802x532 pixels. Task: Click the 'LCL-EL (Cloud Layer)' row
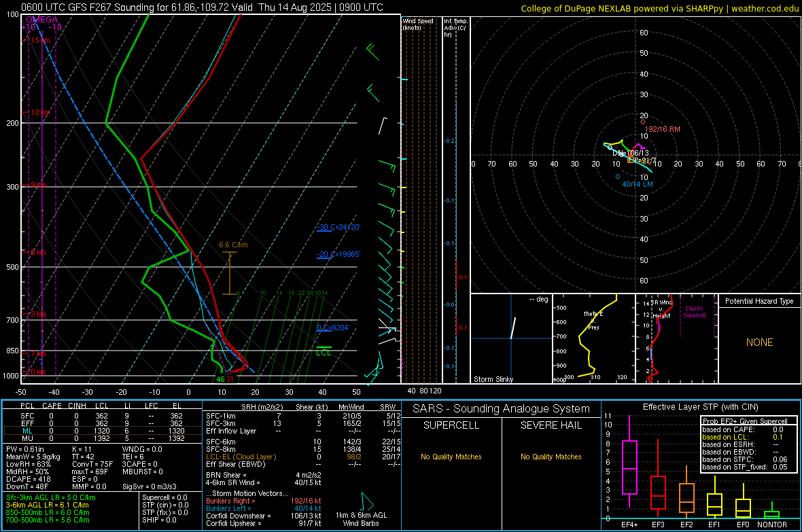pos(303,457)
